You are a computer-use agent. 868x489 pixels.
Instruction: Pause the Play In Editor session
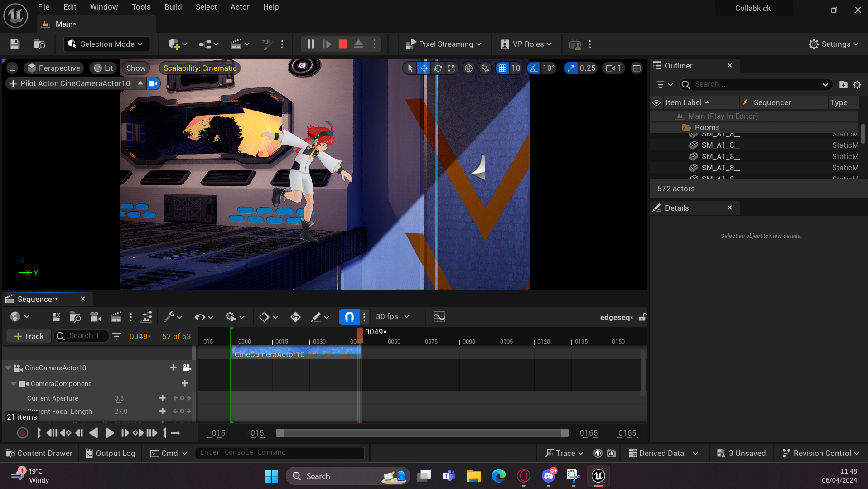point(311,44)
